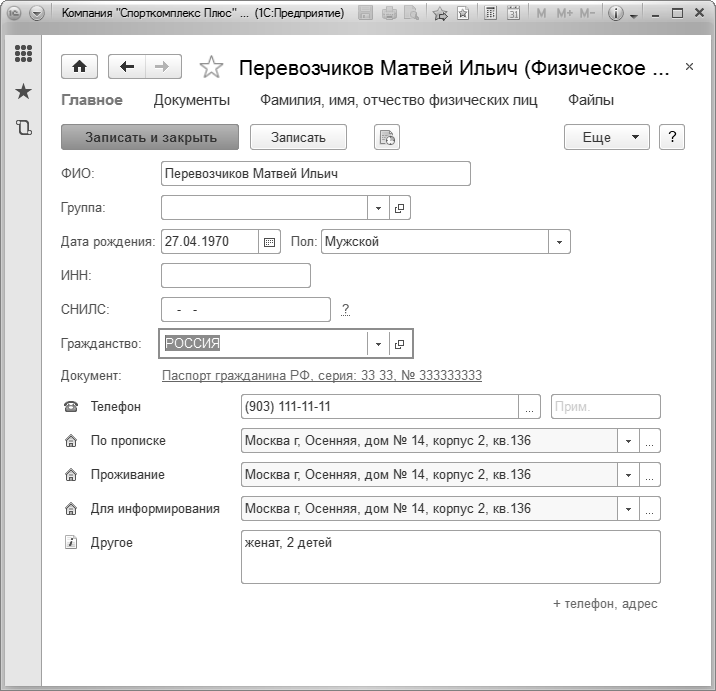Add this card to favorites star
The image size is (716, 691).
[211, 68]
